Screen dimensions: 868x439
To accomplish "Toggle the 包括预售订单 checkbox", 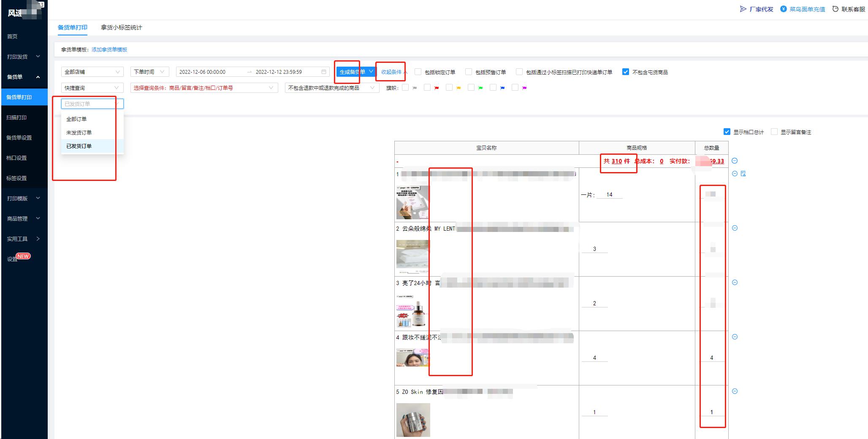I will (x=469, y=72).
